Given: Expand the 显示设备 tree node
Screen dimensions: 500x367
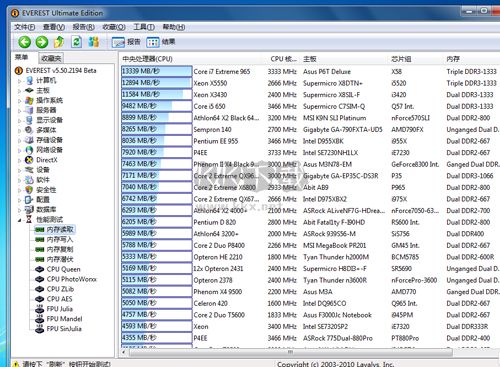Looking at the screenshot, I should tap(19, 120).
